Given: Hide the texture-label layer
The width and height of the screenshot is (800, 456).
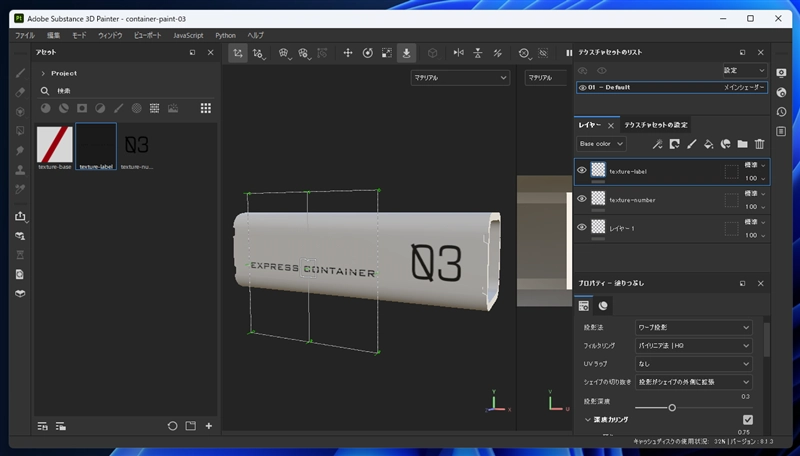Looking at the screenshot, I should click(x=582, y=171).
